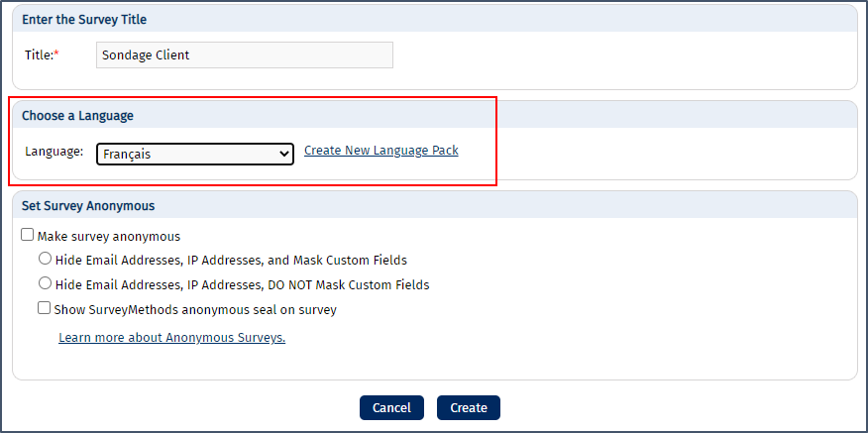
Task: Click the Title input containing Sondage Client
Action: pos(244,55)
